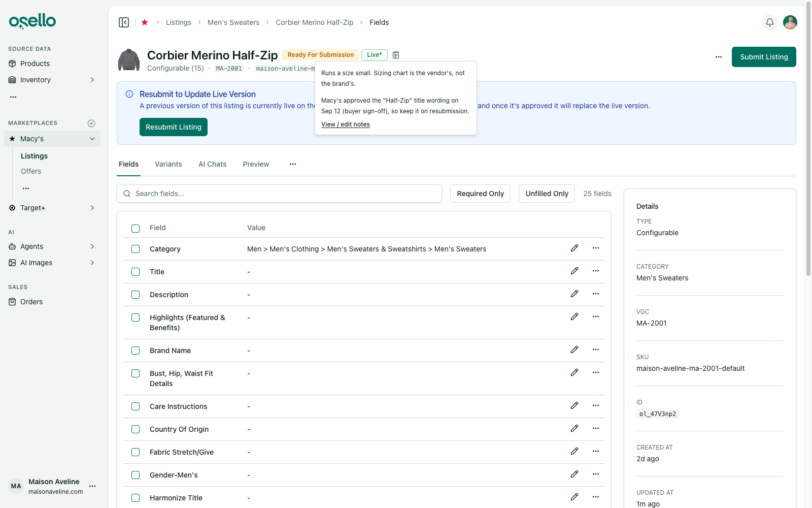Viewport: 812px width, 508px height.
Task: Click the Submit Listing button
Action: tap(764, 57)
